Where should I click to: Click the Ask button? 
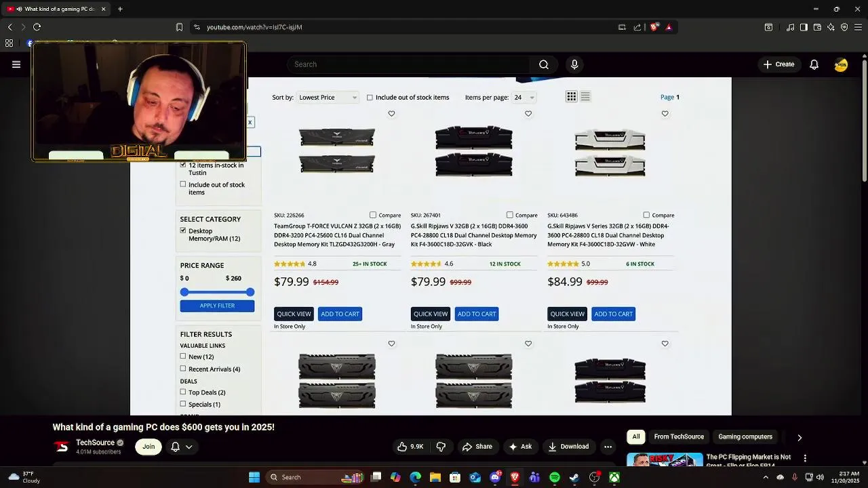pyautogui.click(x=519, y=447)
